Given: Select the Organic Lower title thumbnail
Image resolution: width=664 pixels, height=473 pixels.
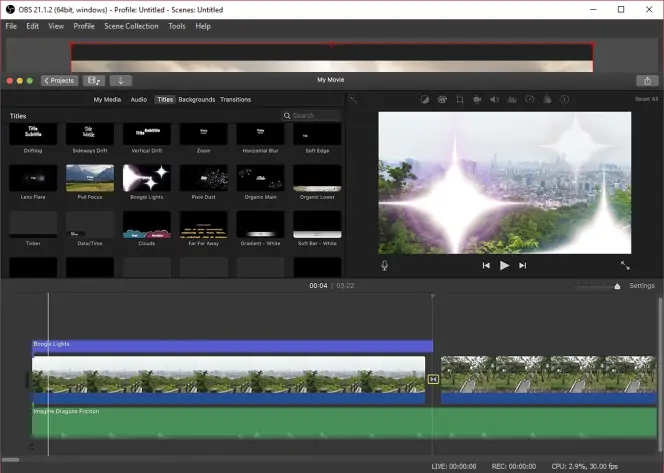Looking at the screenshot, I should [317, 178].
